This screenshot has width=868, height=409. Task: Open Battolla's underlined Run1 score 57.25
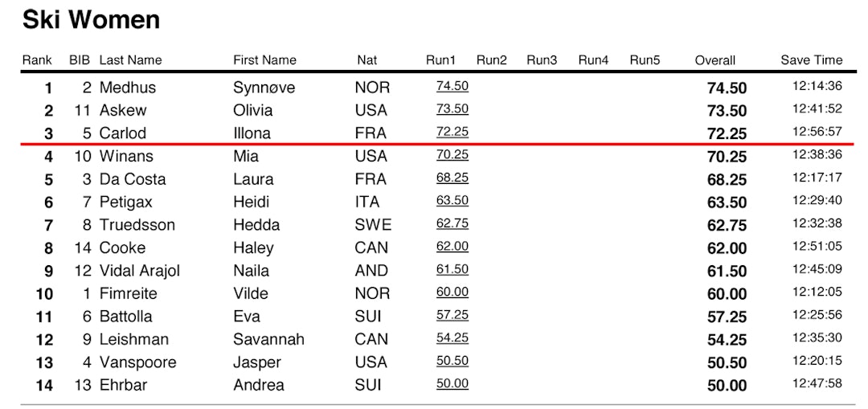pyautogui.click(x=452, y=315)
